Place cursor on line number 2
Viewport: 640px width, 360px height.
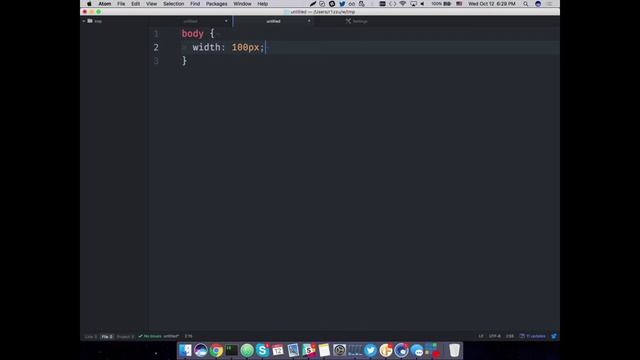pyautogui.click(x=156, y=47)
